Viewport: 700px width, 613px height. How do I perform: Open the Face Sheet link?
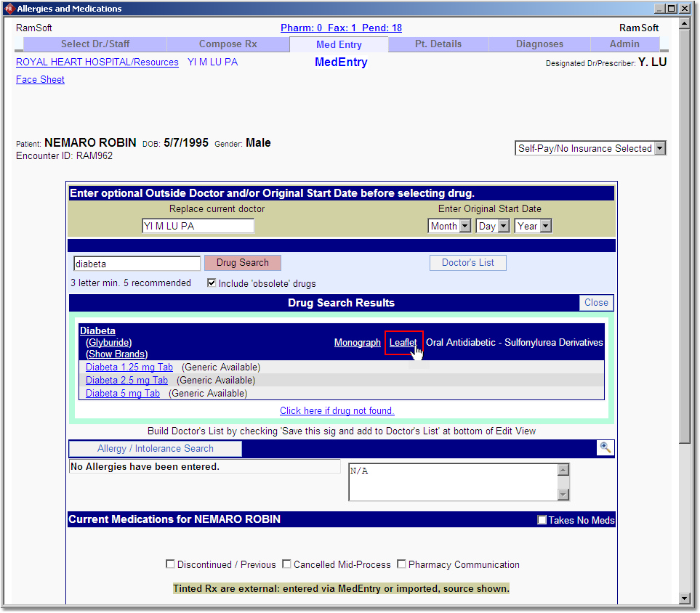[40, 80]
